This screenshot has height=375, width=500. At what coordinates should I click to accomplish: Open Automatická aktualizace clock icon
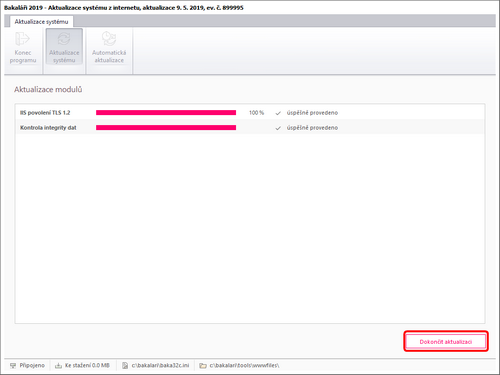109,39
